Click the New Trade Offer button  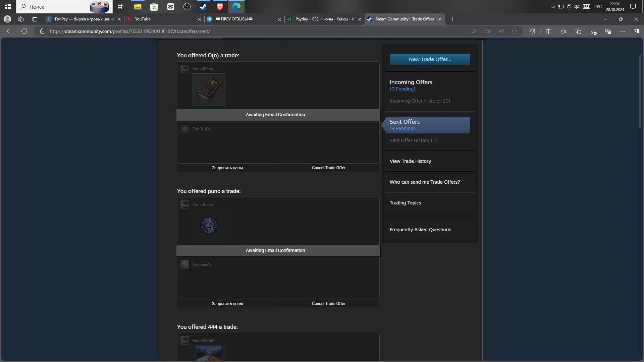[x=430, y=59]
